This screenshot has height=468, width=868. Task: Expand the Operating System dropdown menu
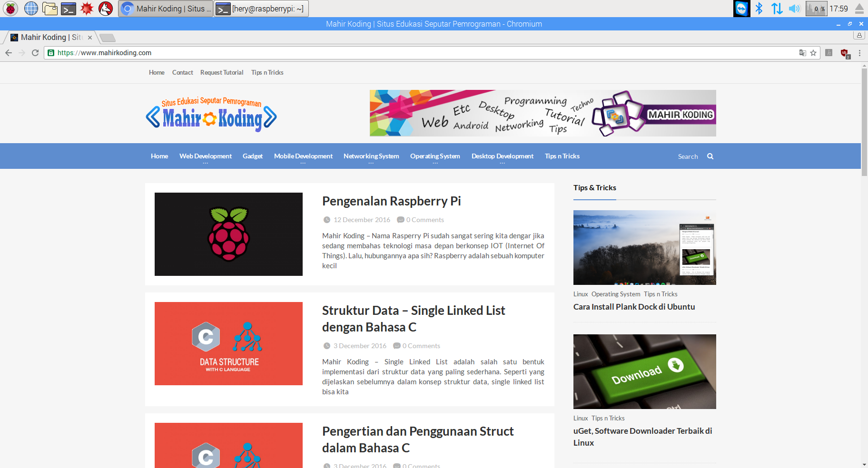point(434,156)
